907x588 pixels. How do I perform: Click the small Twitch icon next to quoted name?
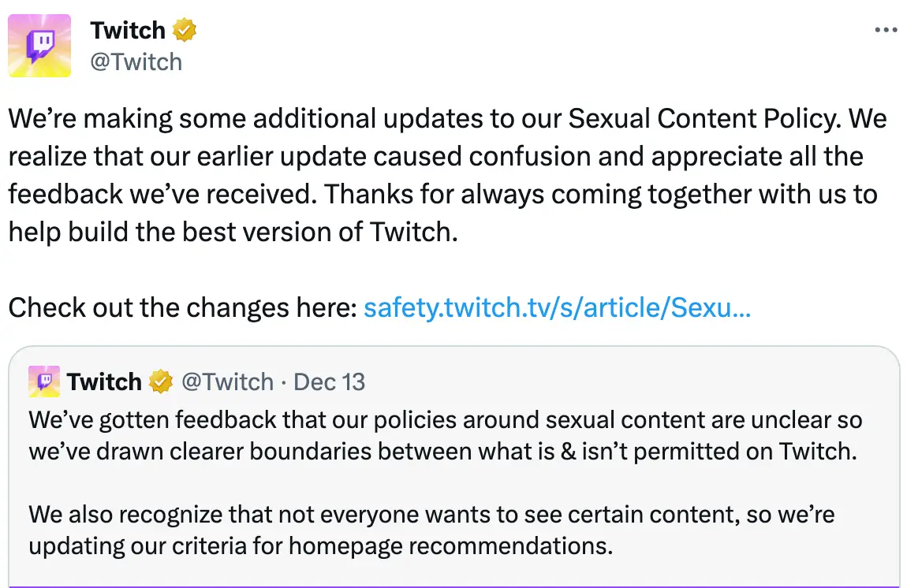pyautogui.click(x=43, y=381)
